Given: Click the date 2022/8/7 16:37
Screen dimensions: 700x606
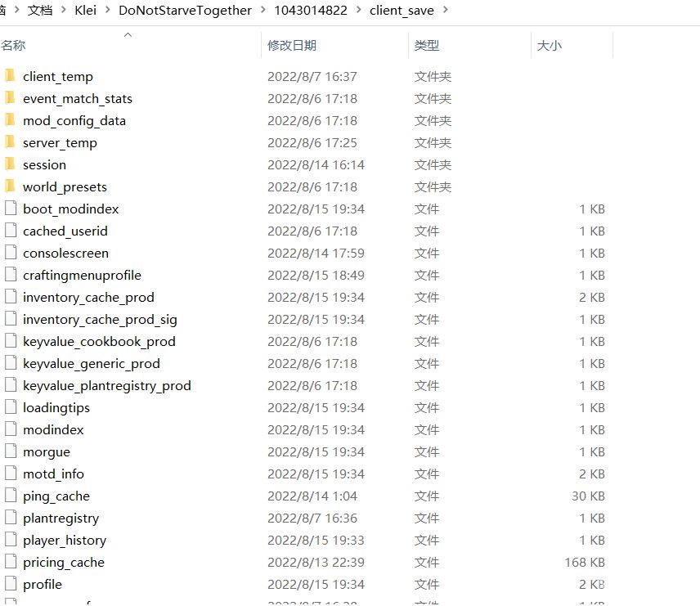Looking at the screenshot, I should [x=312, y=76].
